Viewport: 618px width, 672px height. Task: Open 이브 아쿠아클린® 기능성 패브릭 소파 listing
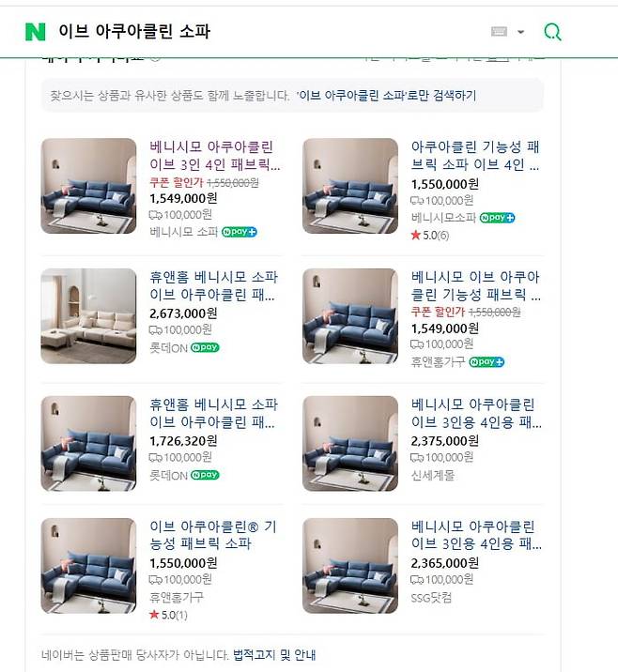[x=213, y=535]
